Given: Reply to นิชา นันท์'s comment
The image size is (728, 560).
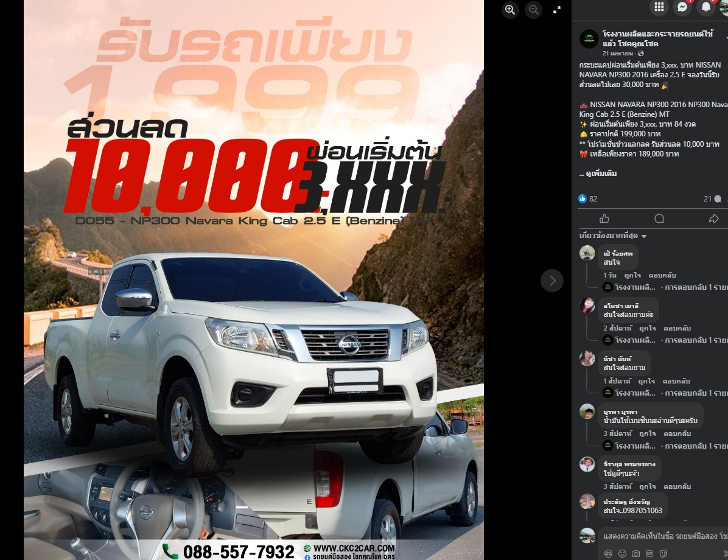Looking at the screenshot, I should click(x=676, y=381).
